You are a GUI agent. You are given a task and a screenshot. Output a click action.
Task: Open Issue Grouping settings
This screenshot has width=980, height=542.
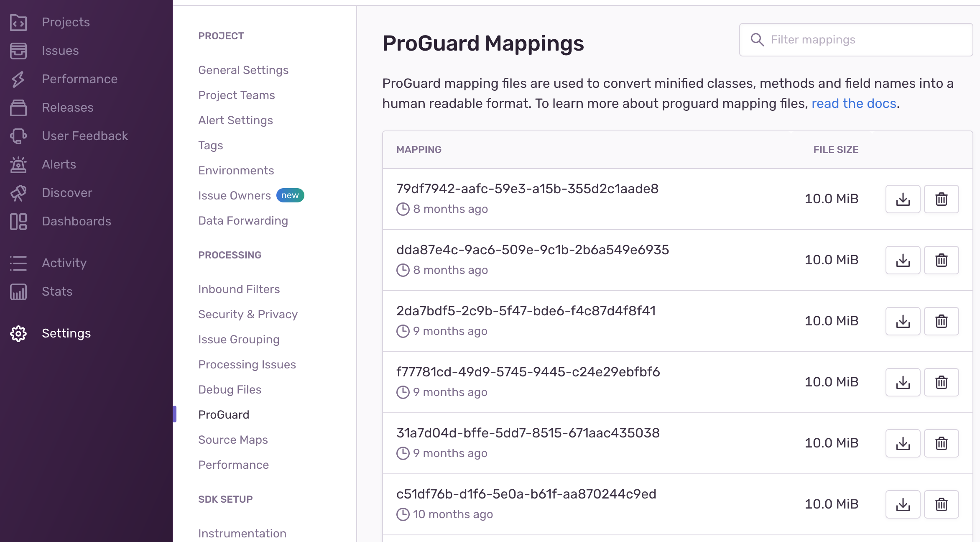[239, 339]
